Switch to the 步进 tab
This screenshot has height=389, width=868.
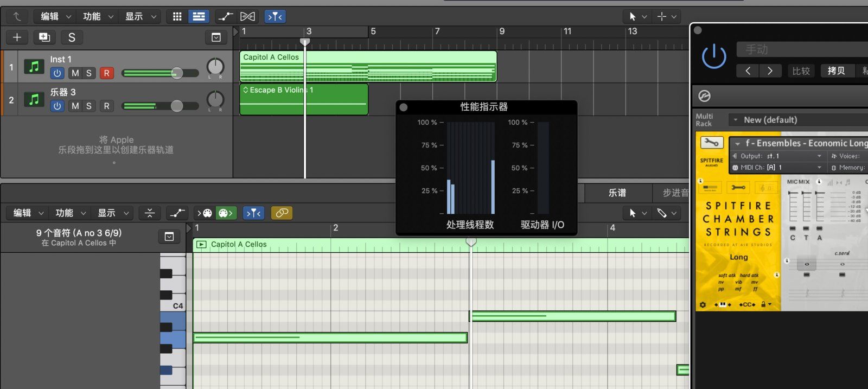click(672, 193)
